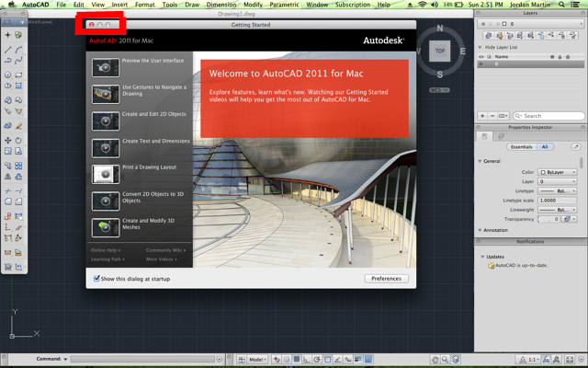Open the Lineweight dropdown
The image size is (588, 368).
(558, 210)
